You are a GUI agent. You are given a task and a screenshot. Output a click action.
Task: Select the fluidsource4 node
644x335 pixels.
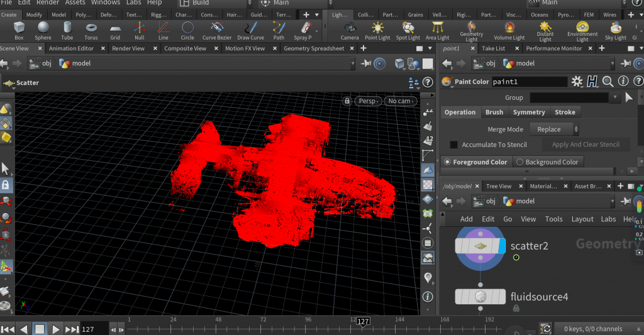pyautogui.click(x=480, y=297)
